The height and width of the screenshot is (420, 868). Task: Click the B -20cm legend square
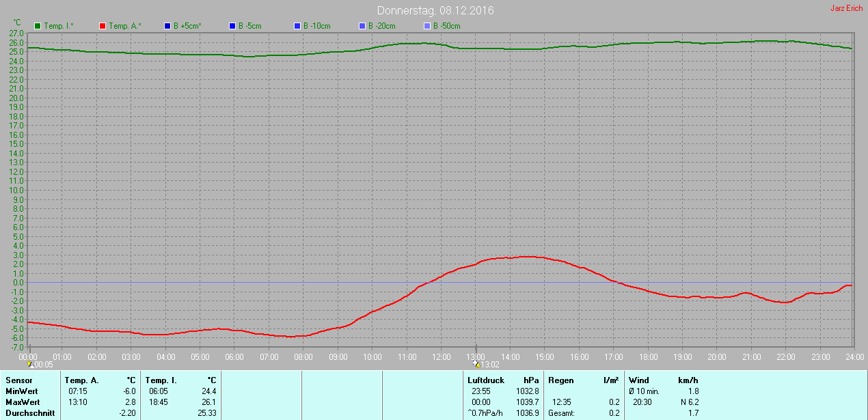(x=362, y=26)
